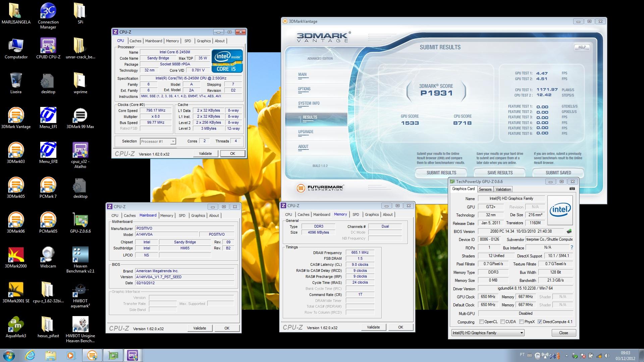Image resolution: width=644 pixels, height=362 pixels.
Task: Open AquaMark3 desktop shortcut
Action: [16, 327]
